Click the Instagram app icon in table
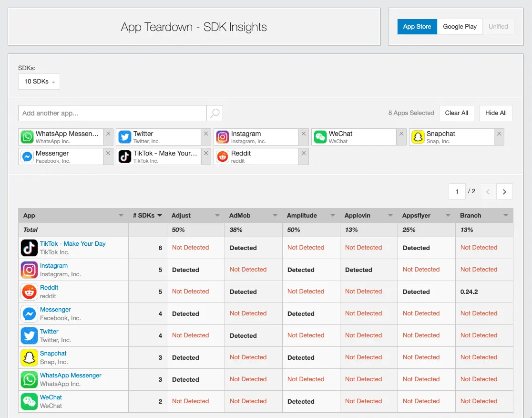Screen dimensions: 532x418 pos(29,270)
